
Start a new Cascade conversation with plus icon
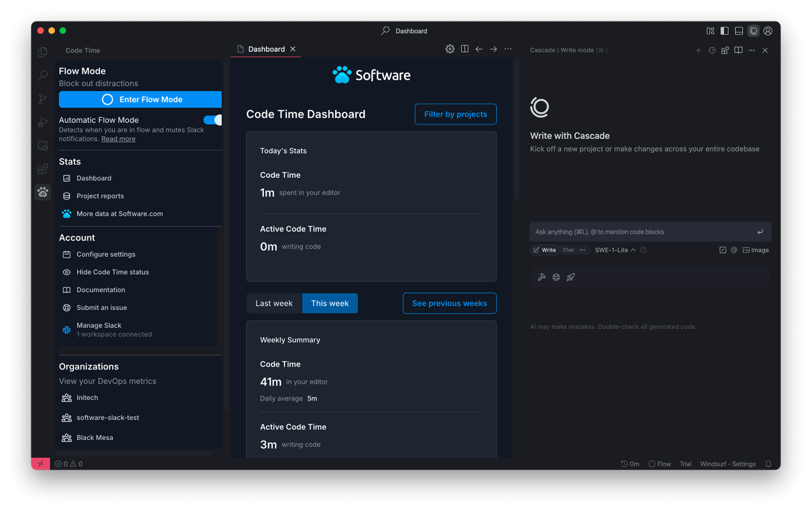click(x=698, y=50)
